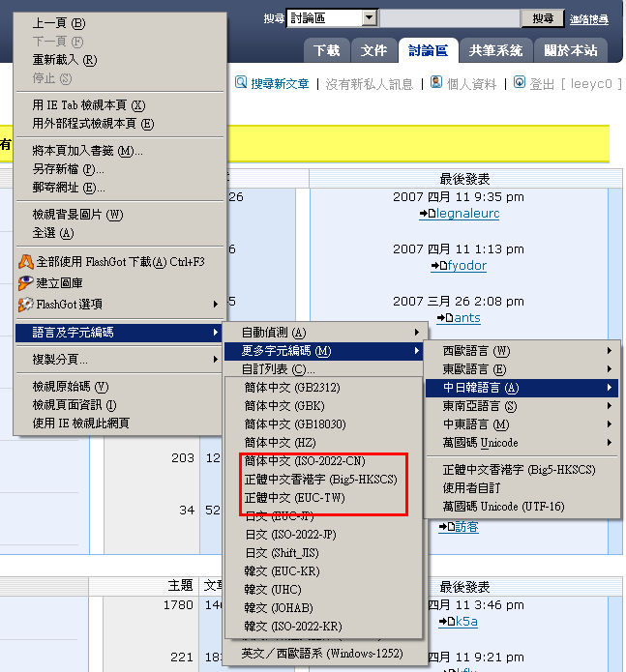Choose 萬國碼 Unicode (UTF-16) entry
The height and width of the screenshot is (672, 626).
522,507
